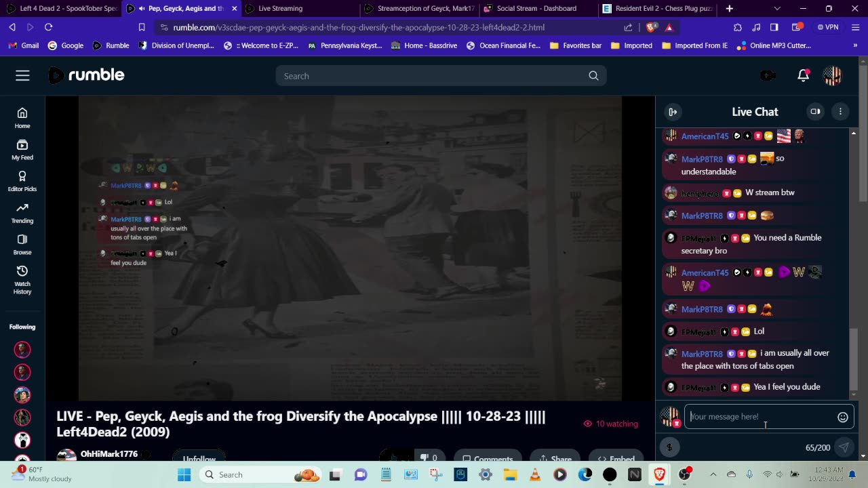Image resolution: width=868 pixels, height=488 pixels.
Task: Open Brave browser main menu
Action: pyautogui.click(x=854, y=27)
